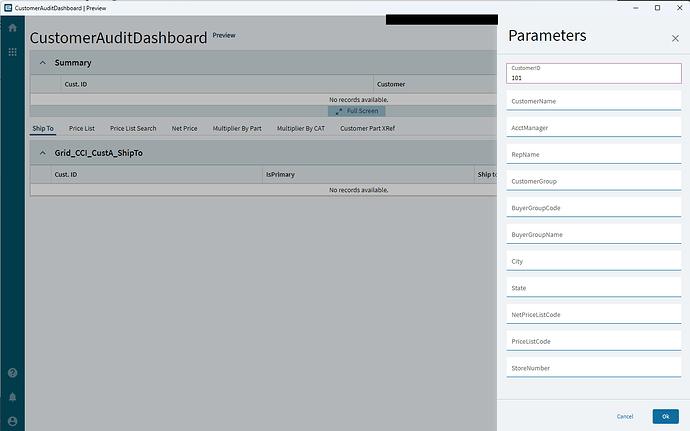Image resolution: width=690 pixels, height=431 pixels.
Task: Open the Multiplier By CAT tab
Action: tap(301, 129)
